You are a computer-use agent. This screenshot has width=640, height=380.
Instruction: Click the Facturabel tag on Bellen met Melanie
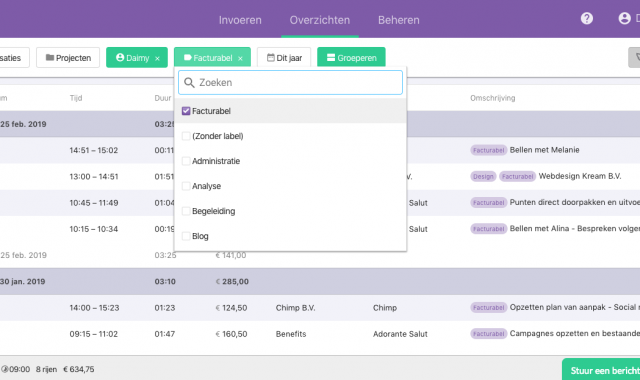(x=489, y=150)
